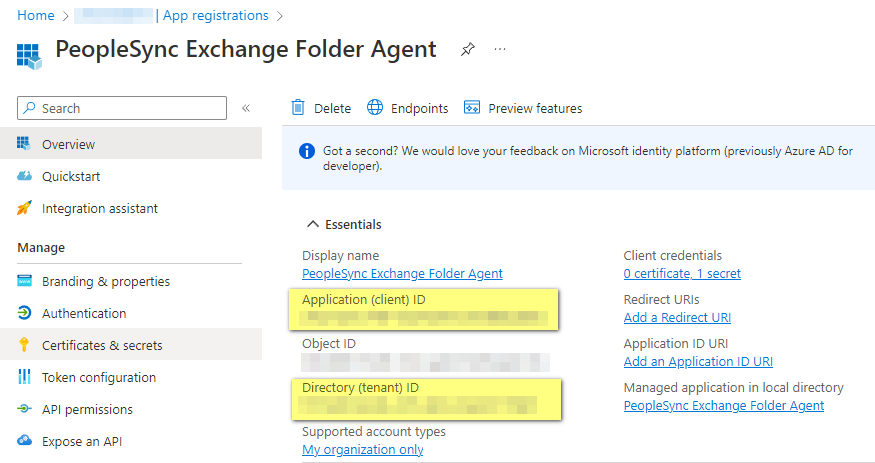Screen dimensions: 875x463
Task: Click the blurred Directory (tenant) ID value
Action: [x=419, y=405]
